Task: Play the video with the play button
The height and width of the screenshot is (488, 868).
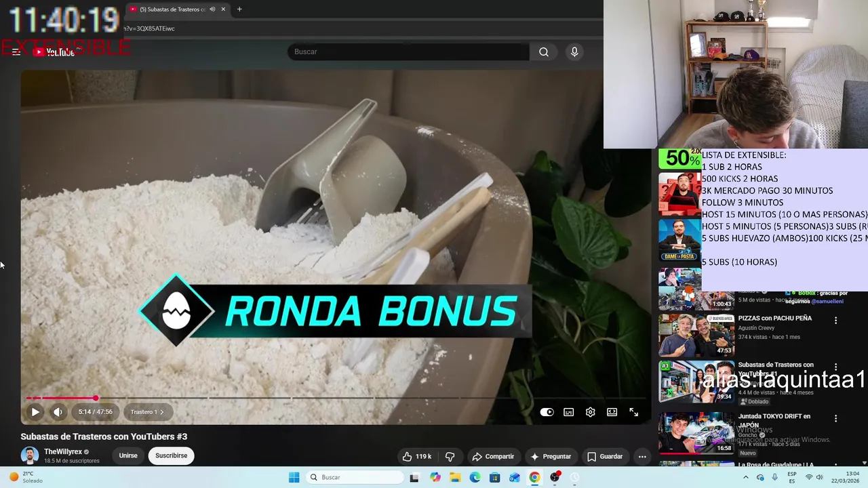Action: [35, 411]
